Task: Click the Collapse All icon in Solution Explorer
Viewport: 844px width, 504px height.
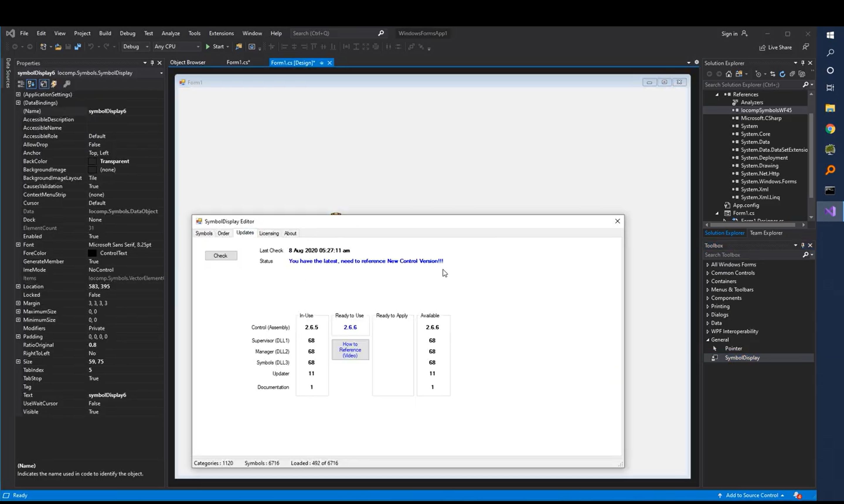Action: tap(792, 74)
